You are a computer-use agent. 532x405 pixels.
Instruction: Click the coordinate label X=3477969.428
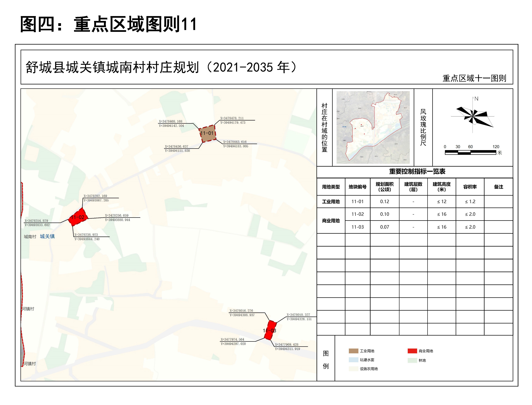coord(287,345)
